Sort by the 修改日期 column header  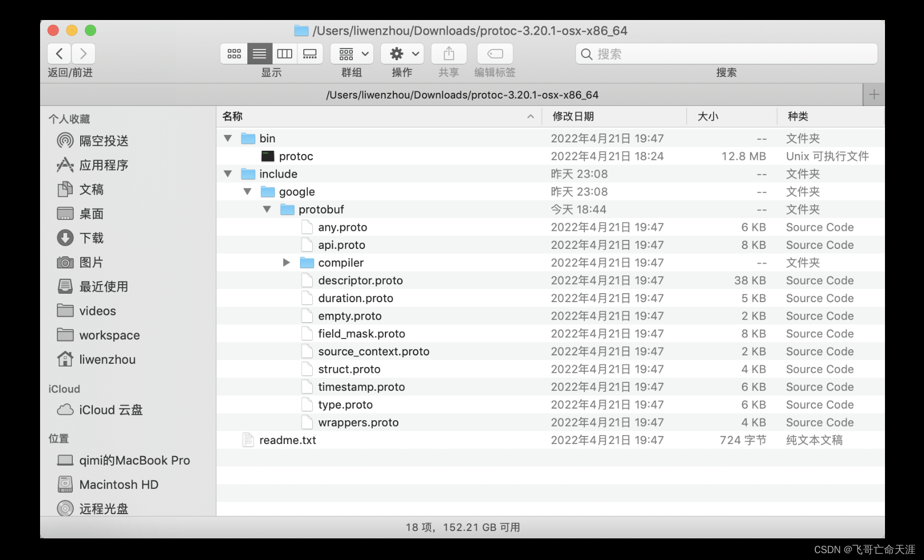coord(614,117)
